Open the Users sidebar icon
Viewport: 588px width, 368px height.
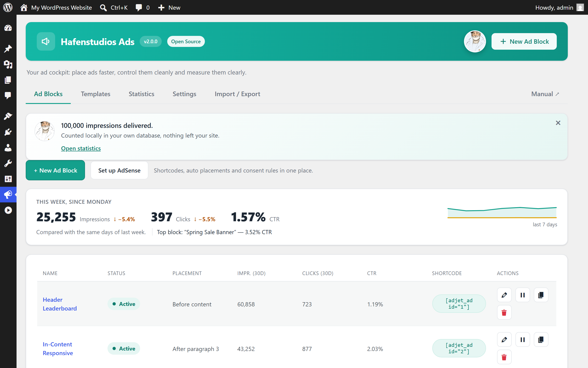[x=8, y=147]
